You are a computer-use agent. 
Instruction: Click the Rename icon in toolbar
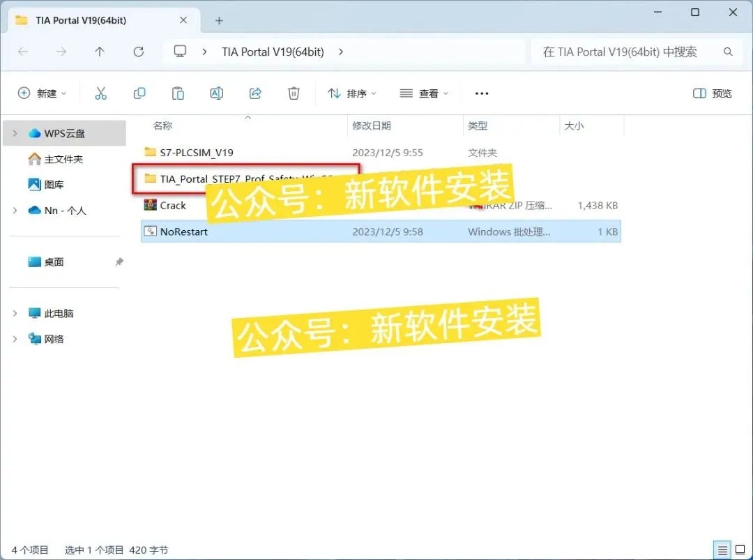217,93
